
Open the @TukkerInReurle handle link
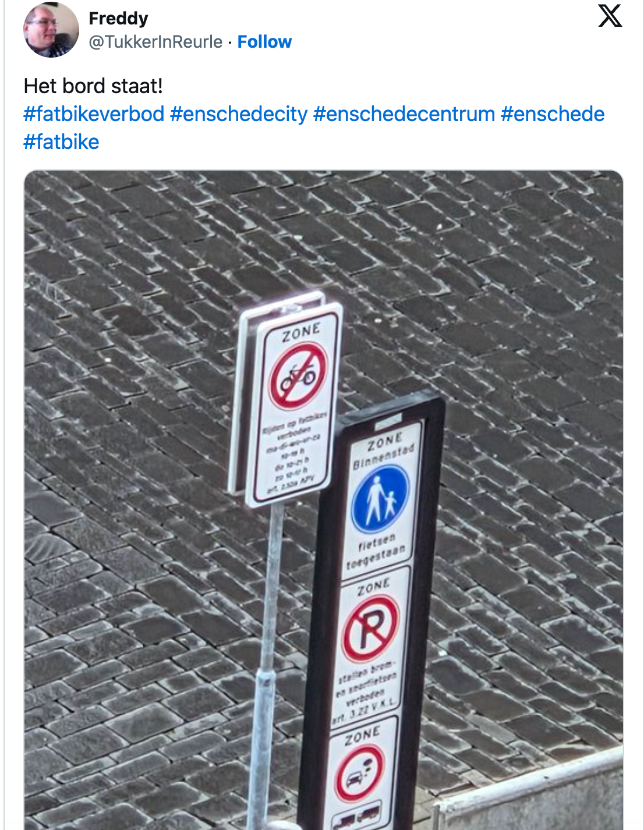tap(155, 42)
